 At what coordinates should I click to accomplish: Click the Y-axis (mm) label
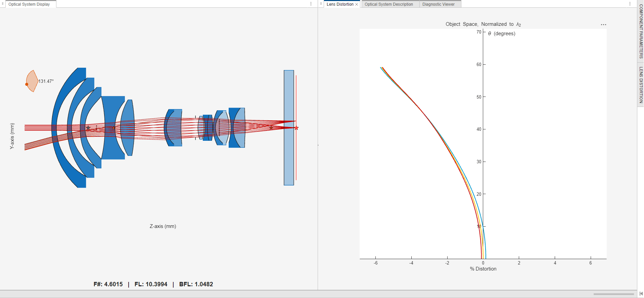point(12,136)
